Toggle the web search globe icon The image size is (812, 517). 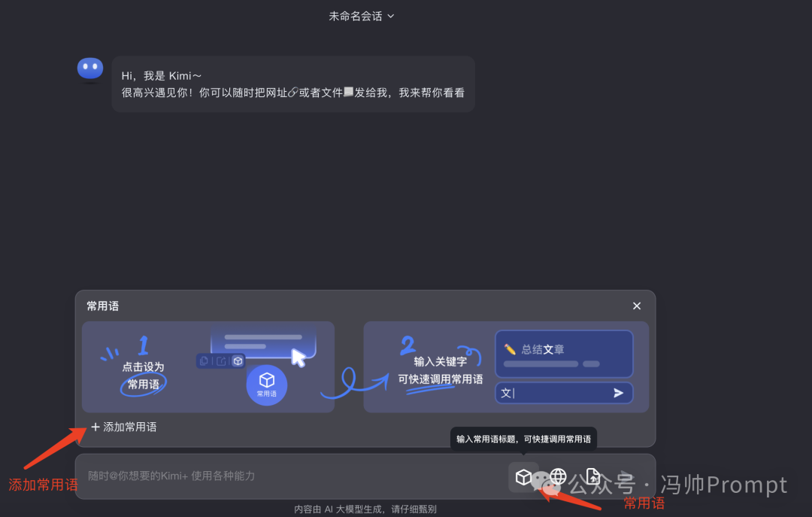(558, 476)
